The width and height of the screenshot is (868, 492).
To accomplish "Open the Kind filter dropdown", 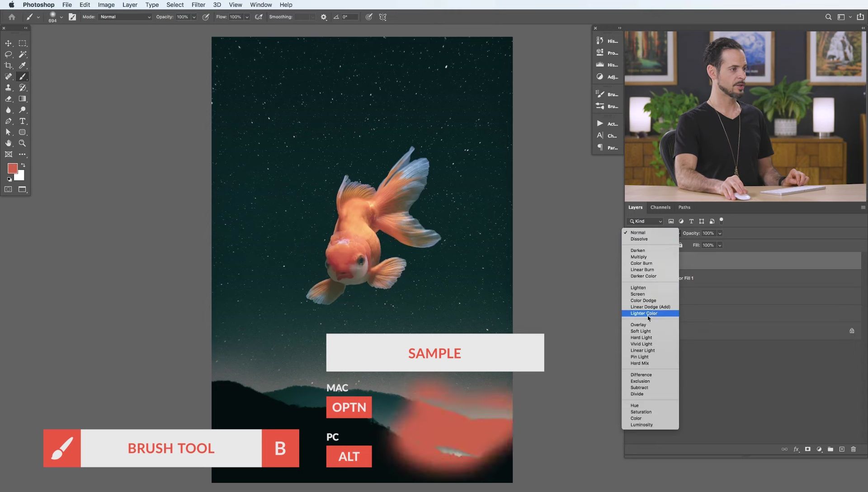I will 645,221.
